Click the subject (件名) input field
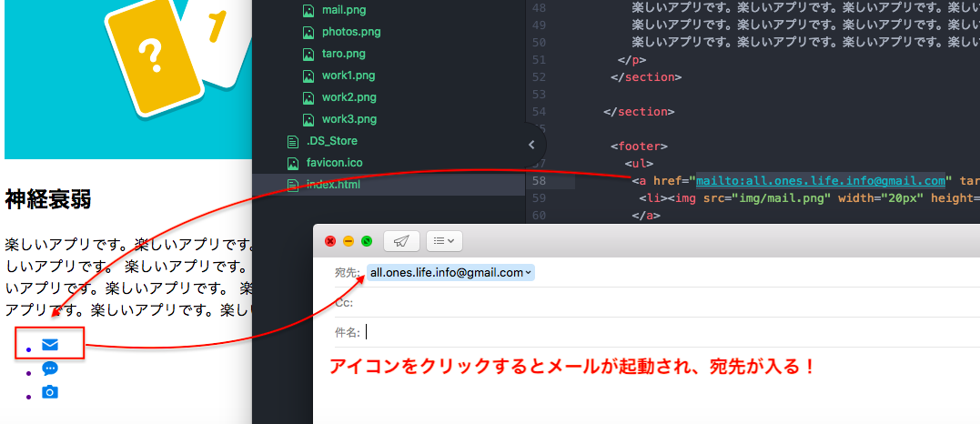Viewport: 980px width, 424px height. pyautogui.click(x=637, y=333)
